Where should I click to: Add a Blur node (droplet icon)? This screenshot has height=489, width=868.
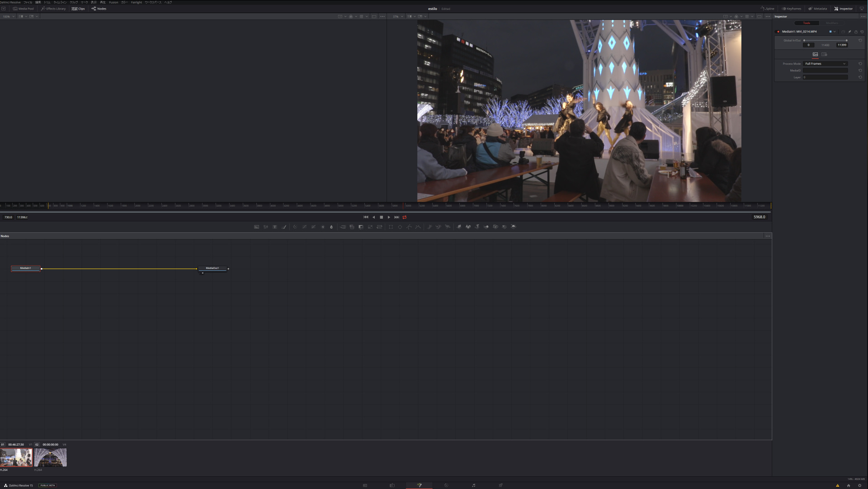click(x=331, y=227)
